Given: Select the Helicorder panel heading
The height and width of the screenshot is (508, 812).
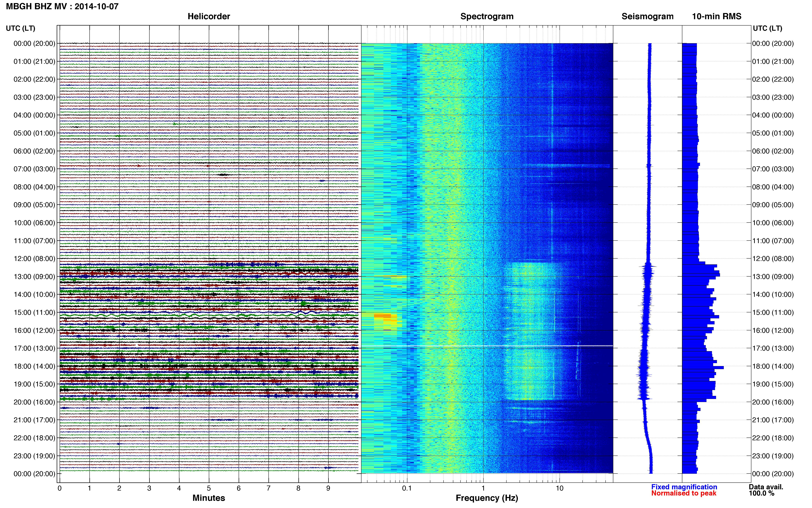Looking at the screenshot, I should click(x=209, y=16).
